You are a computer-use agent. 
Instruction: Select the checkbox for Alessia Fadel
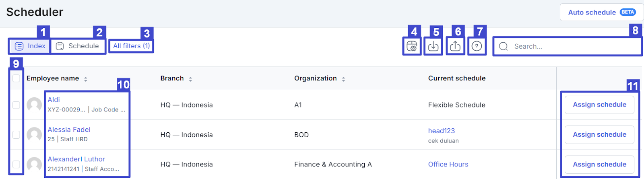(x=16, y=135)
